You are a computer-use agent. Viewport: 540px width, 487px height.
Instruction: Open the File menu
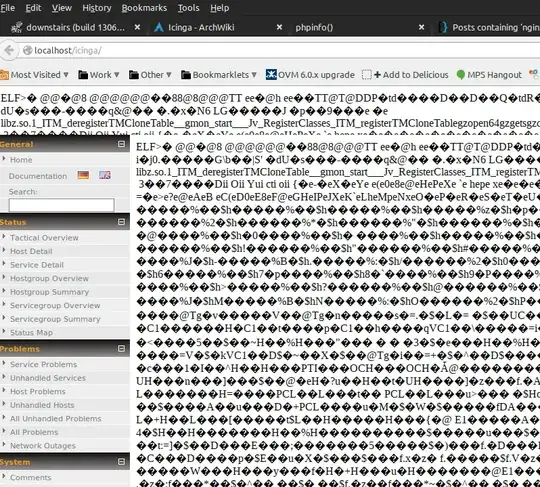tap(7, 8)
